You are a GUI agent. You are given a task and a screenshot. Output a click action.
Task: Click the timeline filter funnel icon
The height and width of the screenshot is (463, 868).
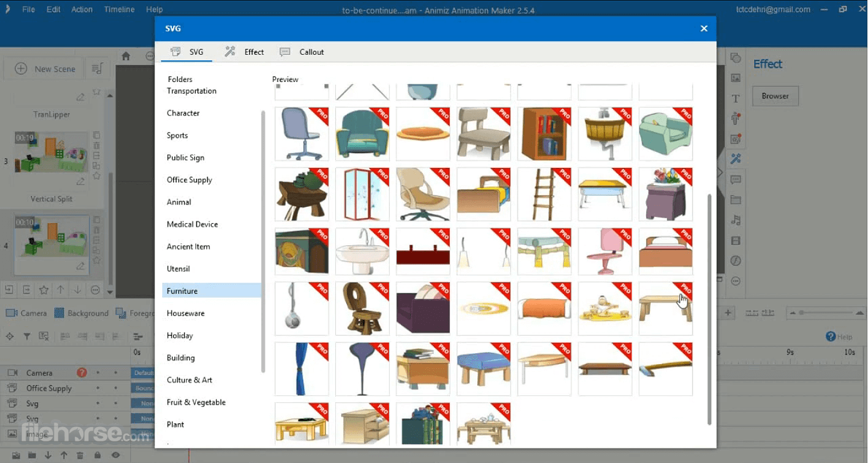(x=27, y=336)
